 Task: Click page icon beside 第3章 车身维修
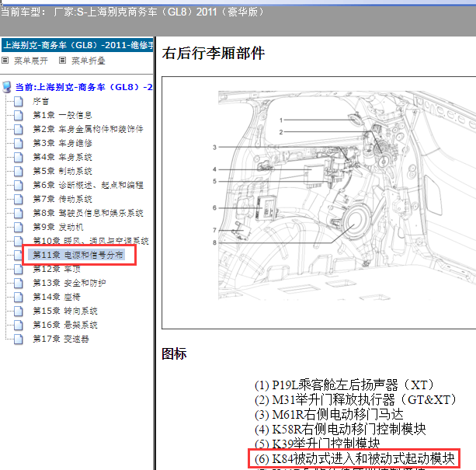(19, 143)
